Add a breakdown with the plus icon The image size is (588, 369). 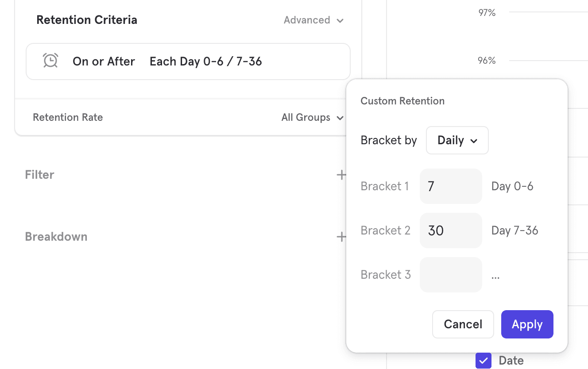[x=341, y=237]
